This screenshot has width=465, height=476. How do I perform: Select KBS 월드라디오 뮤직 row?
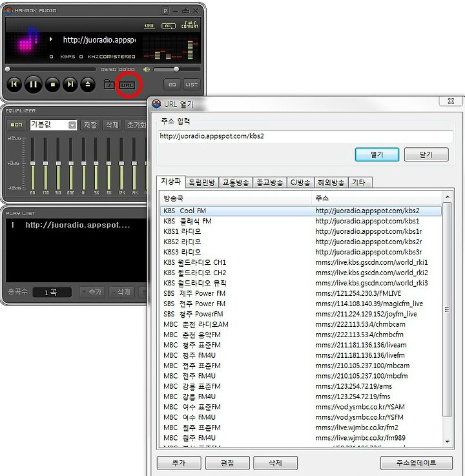(301, 283)
